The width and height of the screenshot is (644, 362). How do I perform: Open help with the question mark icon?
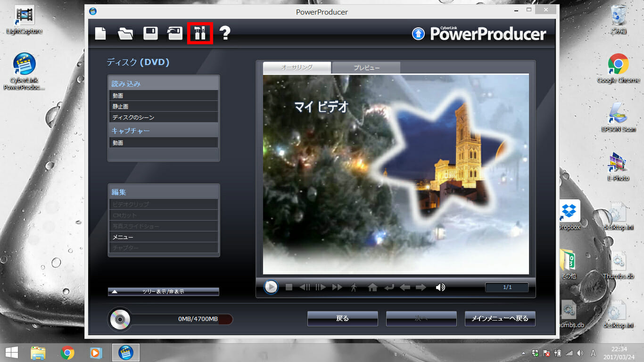225,33
